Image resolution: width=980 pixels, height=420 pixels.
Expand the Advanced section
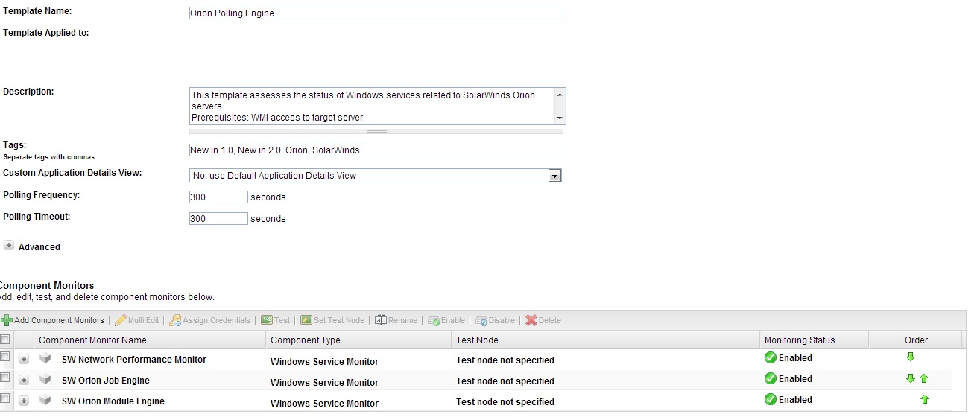click(x=9, y=246)
